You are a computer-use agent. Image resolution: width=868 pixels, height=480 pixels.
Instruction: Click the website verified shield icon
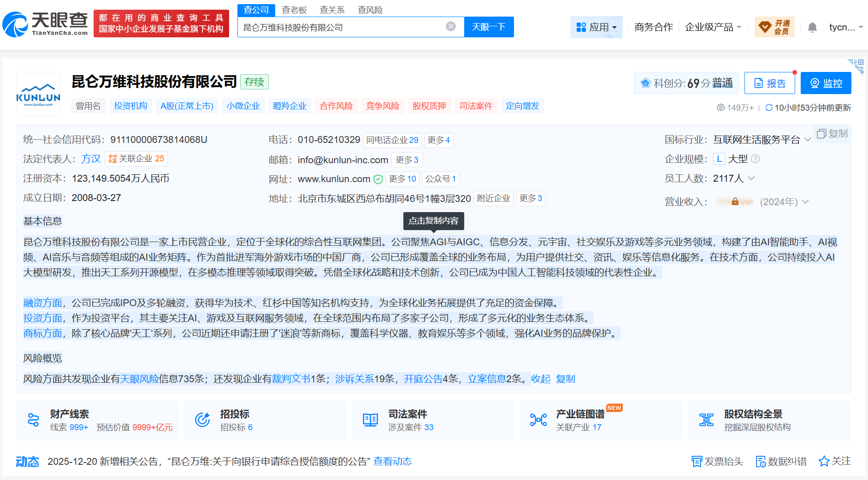[x=378, y=179]
